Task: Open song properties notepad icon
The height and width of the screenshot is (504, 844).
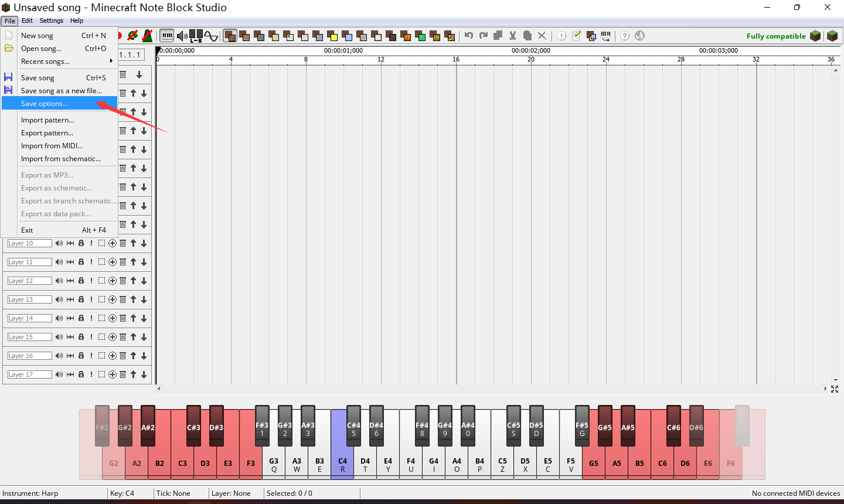Action: click(x=576, y=36)
